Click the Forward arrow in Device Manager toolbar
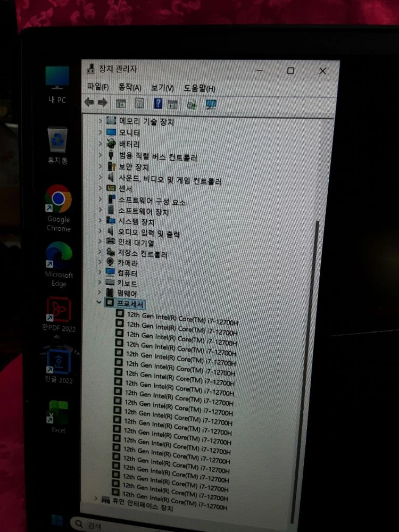 point(102,103)
